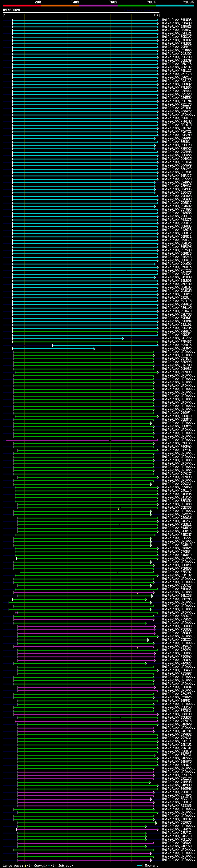Open hit UniRef100_Q9M4Q9
The image size is (197, 868).
pyautogui.click(x=177, y=23)
